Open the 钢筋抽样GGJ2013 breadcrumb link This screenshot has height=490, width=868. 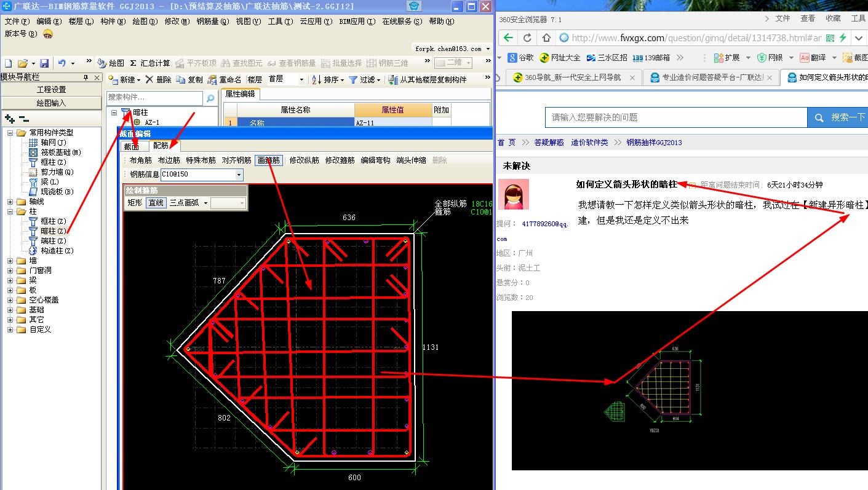point(654,142)
